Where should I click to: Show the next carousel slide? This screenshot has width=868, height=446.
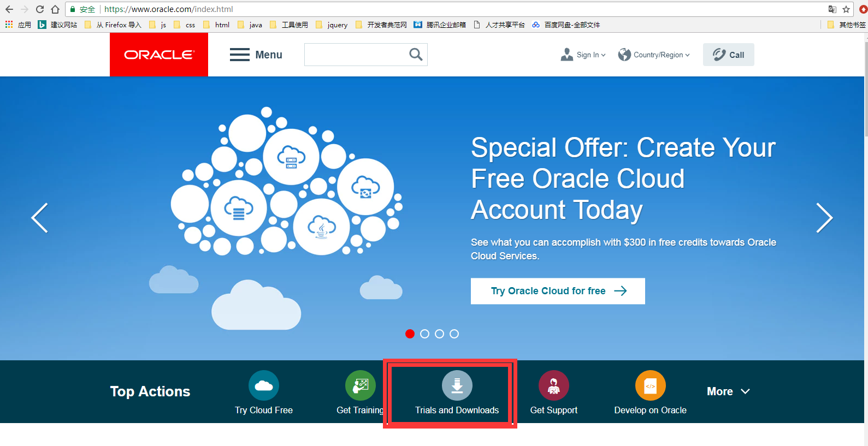pyautogui.click(x=824, y=218)
